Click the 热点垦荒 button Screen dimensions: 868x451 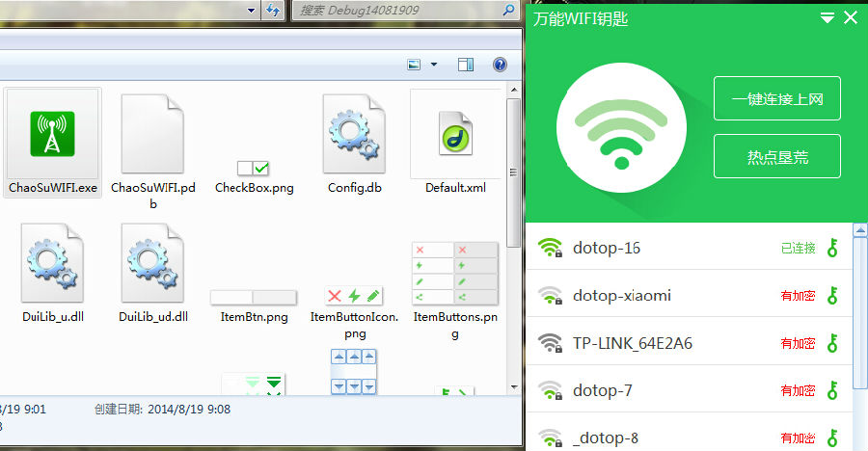pos(777,156)
